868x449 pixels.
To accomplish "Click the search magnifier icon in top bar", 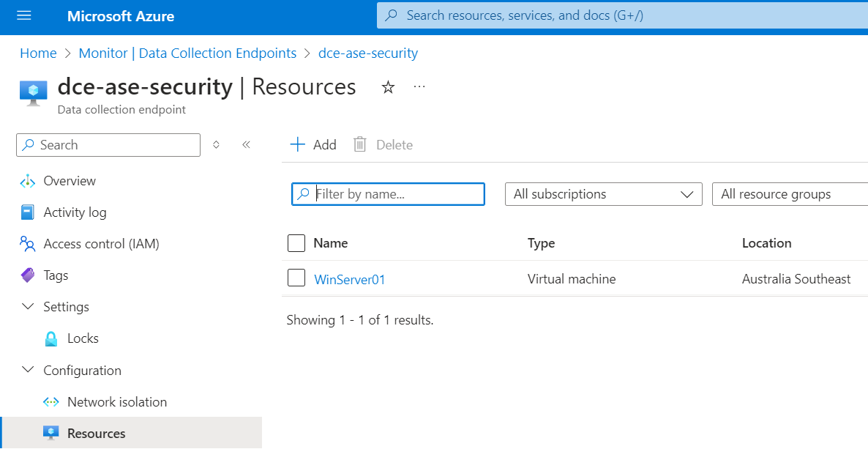I will [x=392, y=15].
